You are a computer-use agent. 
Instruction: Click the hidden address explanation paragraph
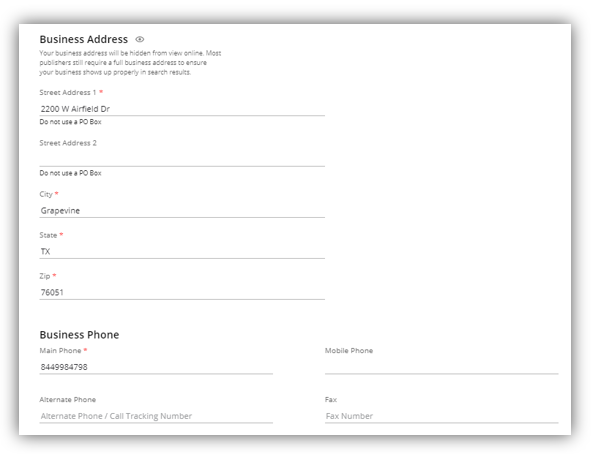130,63
